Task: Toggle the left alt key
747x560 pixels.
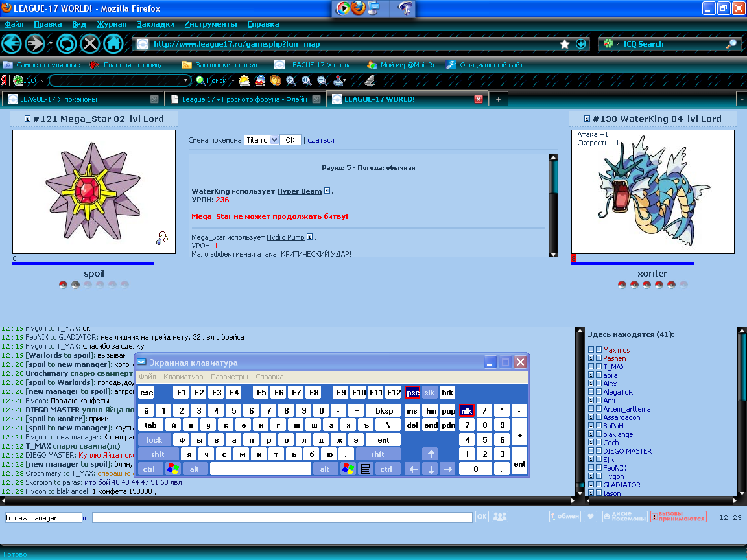Action: (x=195, y=469)
